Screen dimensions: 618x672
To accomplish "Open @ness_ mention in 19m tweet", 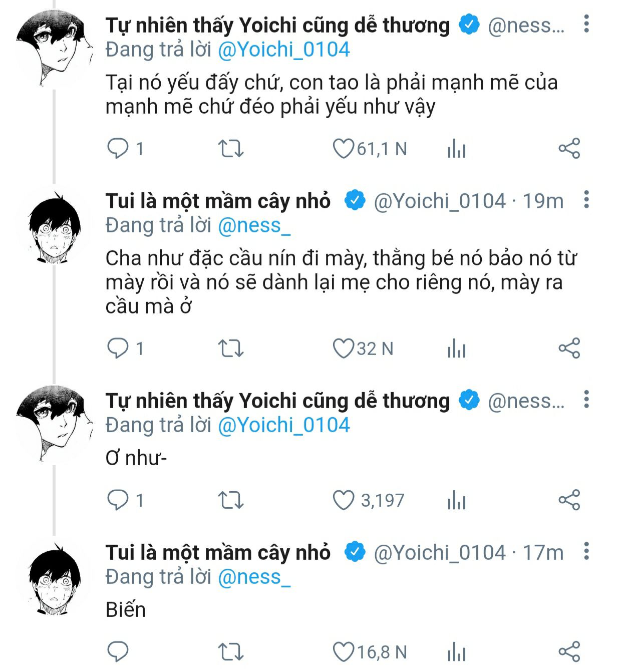I will [254, 225].
